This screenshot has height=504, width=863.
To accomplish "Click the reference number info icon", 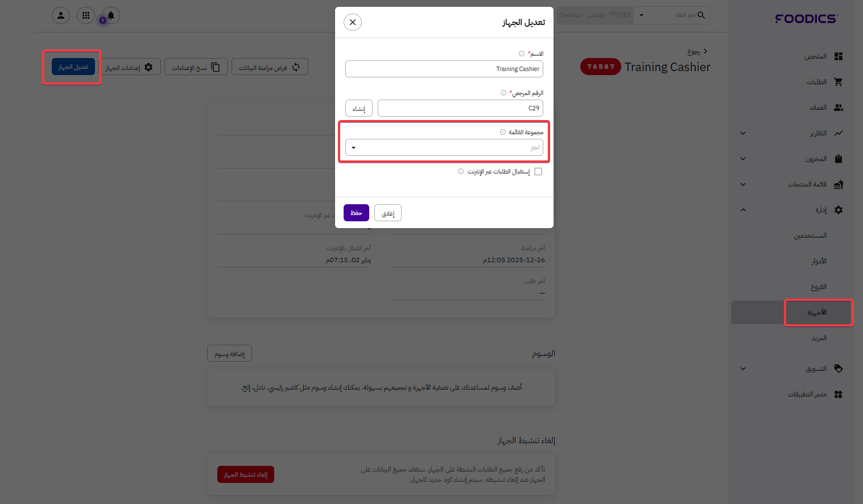I will [503, 93].
